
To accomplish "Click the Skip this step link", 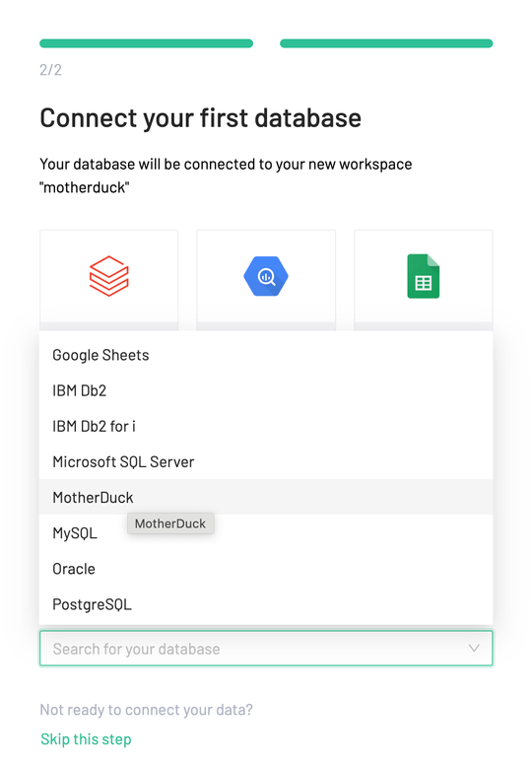I will pos(86,739).
